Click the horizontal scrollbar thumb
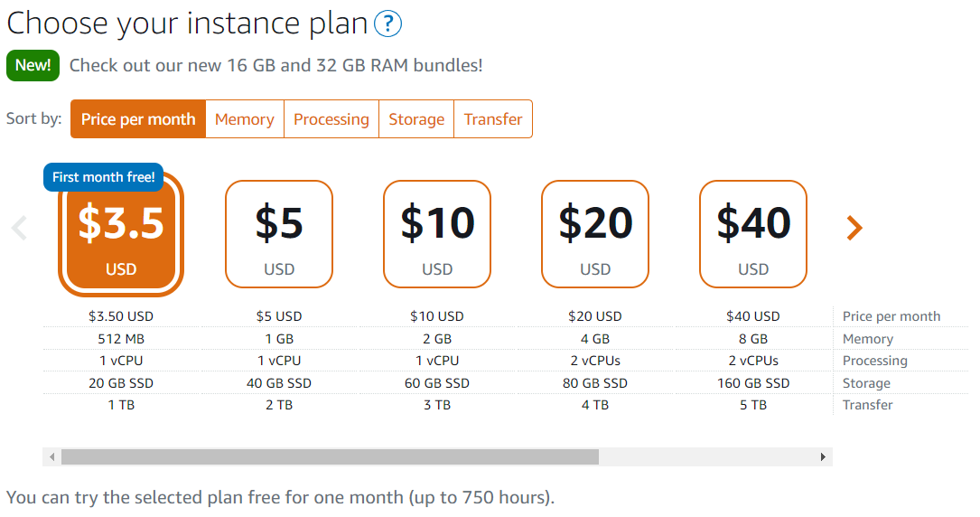The image size is (980, 517). click(330, 457)
